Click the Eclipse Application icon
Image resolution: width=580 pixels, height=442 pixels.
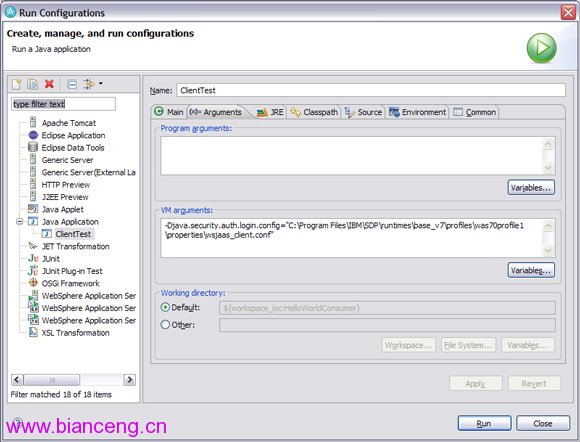pyautogui.click(x=33, y=135)
